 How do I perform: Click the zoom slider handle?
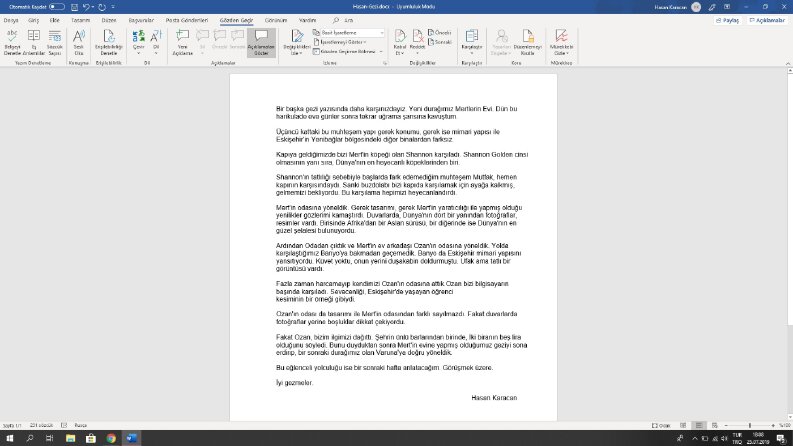pyautogui.click(x=750, y=425)
